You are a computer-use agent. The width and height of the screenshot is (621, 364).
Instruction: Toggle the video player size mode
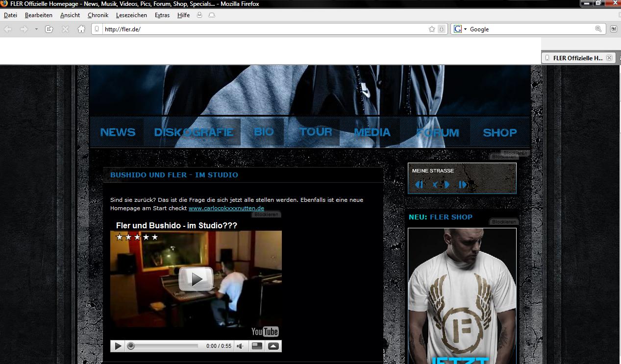[x=257, y=346]
